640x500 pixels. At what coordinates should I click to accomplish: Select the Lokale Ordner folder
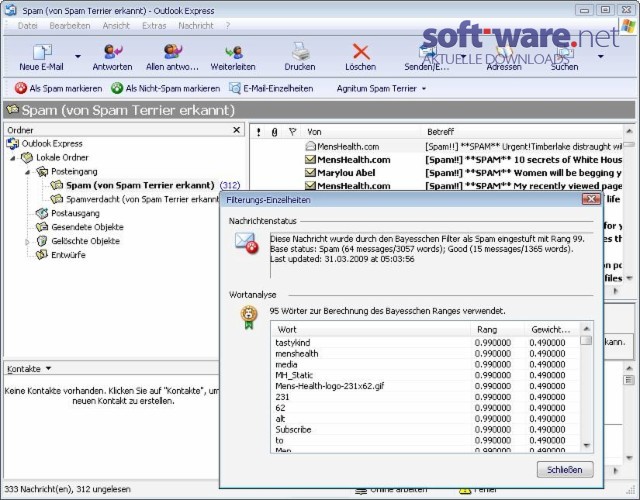pyautogui.click(x=62, y=158)
